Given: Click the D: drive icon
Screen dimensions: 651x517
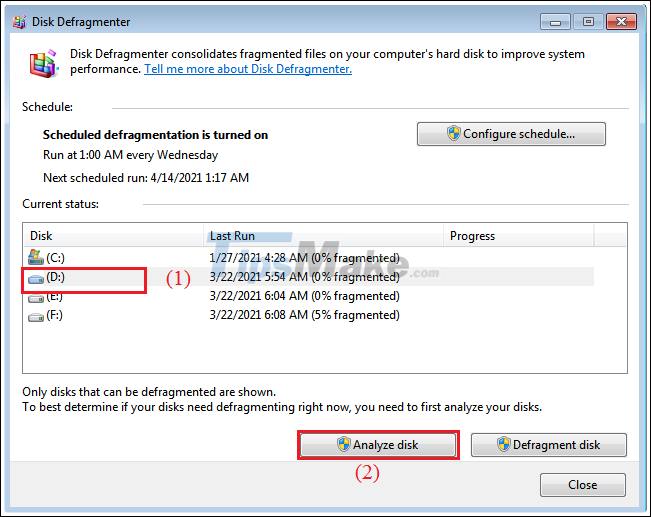Looking at the screenshot, I should coord(36,279).
